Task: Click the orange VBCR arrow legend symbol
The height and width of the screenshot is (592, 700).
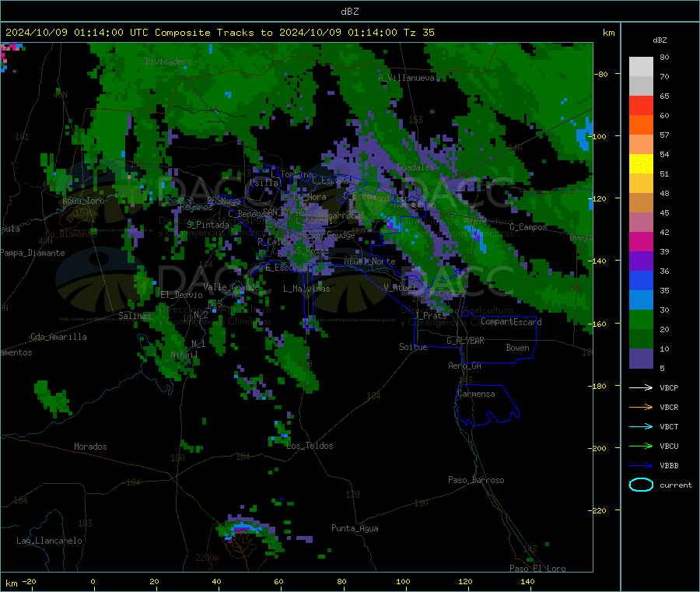Action: click(x=641, y=407)
